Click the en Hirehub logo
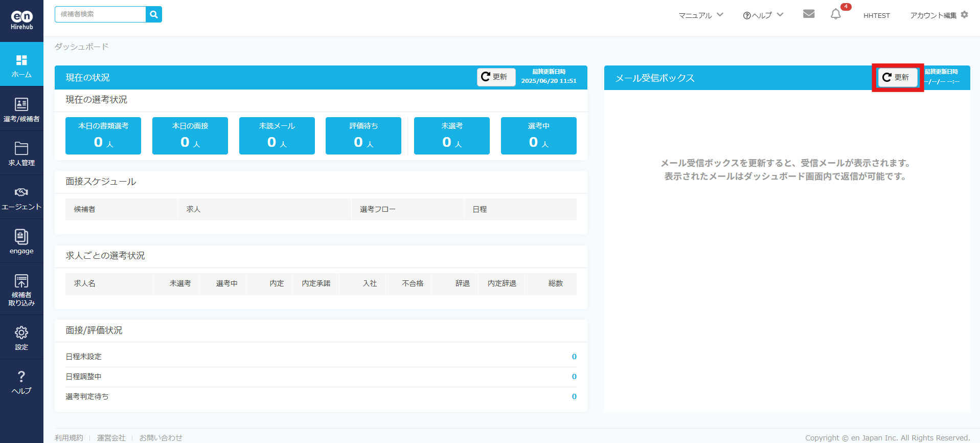Image resolution: width=980 pixels, height=443 pixels. point(21,20)
